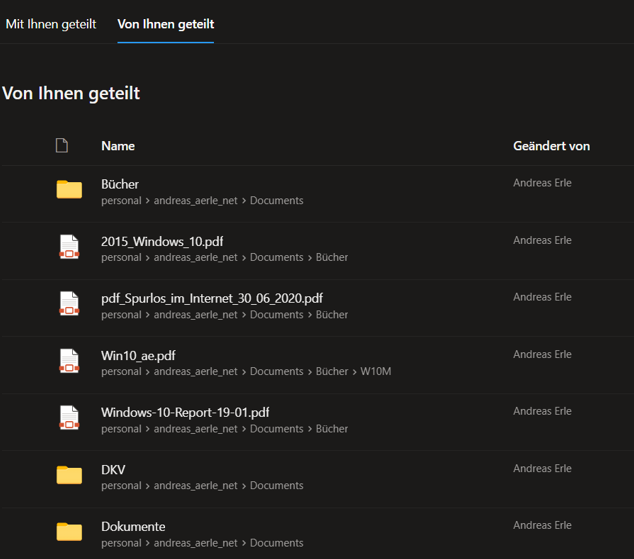Open the DKV folder name
Viewport: 634px width, 559px height.
coord(113,470)
